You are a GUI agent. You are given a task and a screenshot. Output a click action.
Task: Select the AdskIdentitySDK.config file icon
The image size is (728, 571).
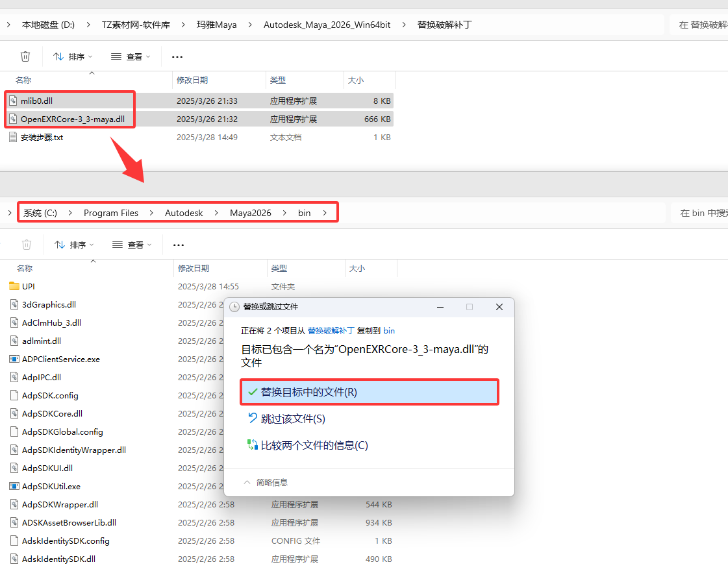pos(14,541)
